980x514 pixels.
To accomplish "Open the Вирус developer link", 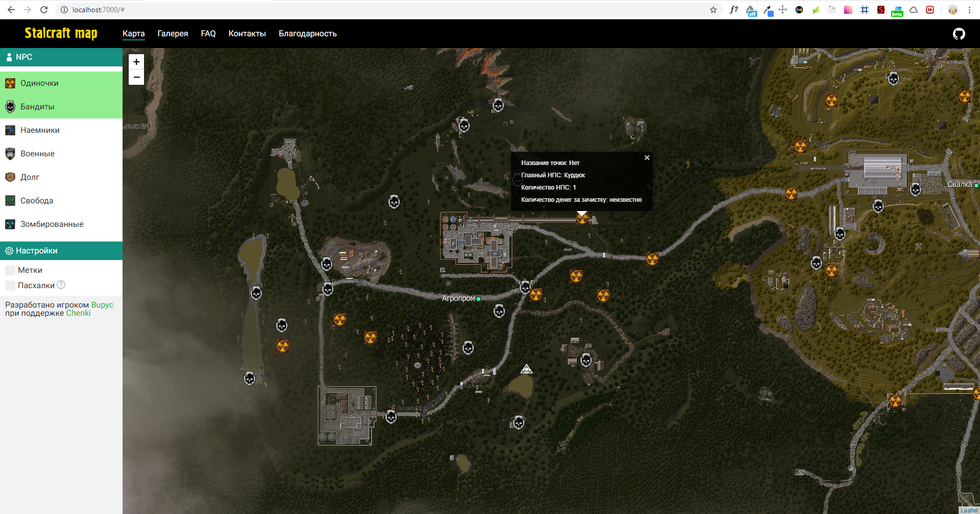I will pyautogui.click(x=102, y=305).
